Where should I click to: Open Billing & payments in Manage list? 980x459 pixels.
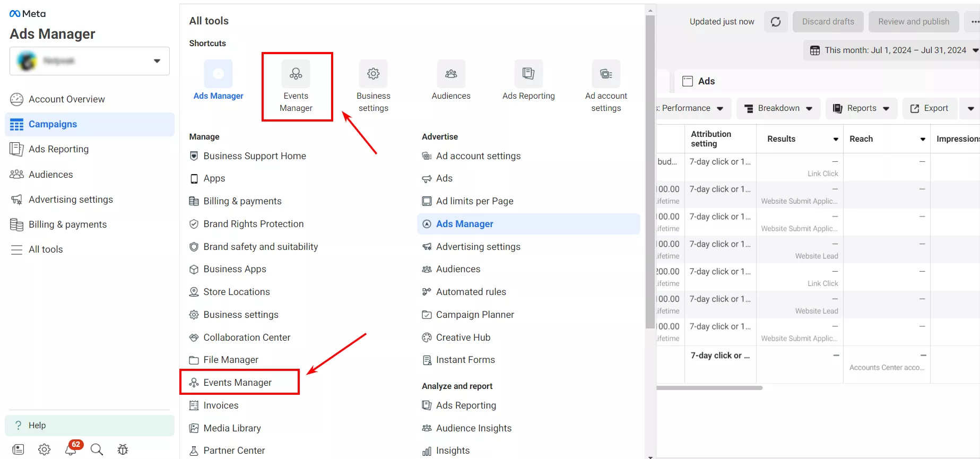242,201
